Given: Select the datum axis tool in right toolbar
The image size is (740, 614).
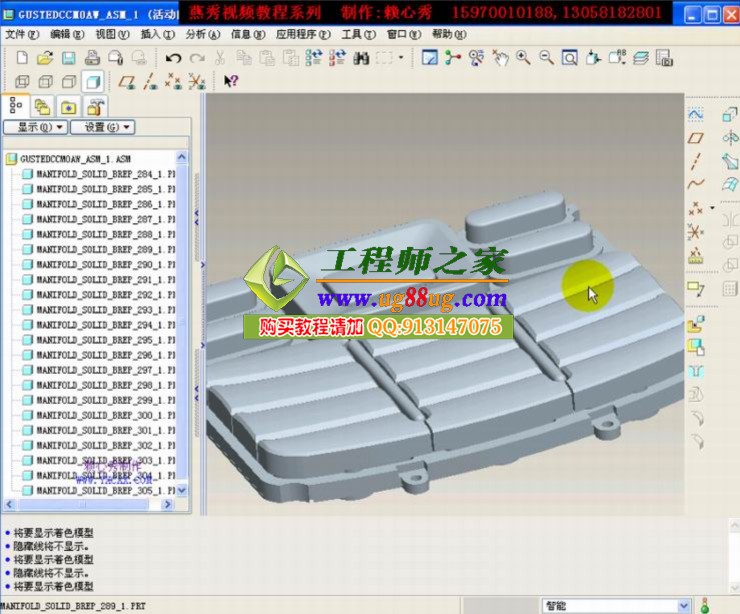Looking at the screenshot, I should (x=697, y=161).
